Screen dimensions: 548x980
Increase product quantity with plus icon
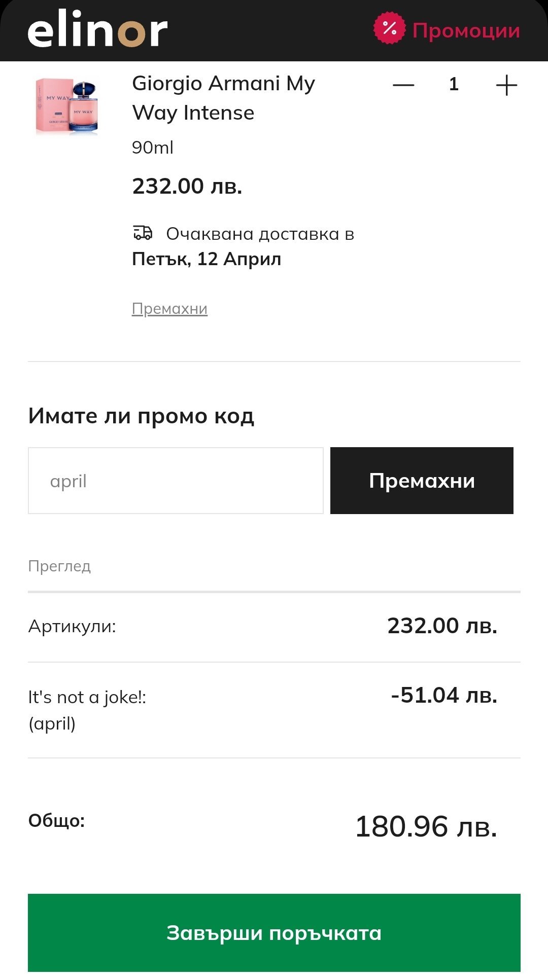click(506, 85)
